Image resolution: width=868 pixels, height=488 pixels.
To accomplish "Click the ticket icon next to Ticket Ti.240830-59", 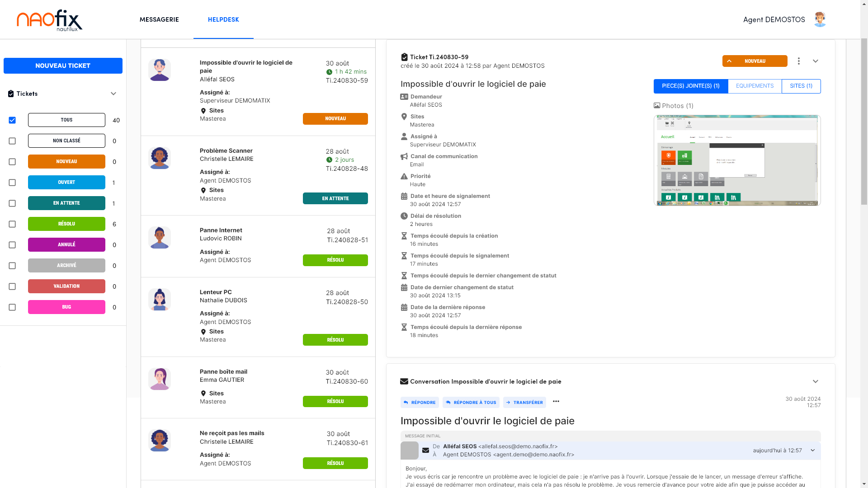I will [x=404, y=57].
